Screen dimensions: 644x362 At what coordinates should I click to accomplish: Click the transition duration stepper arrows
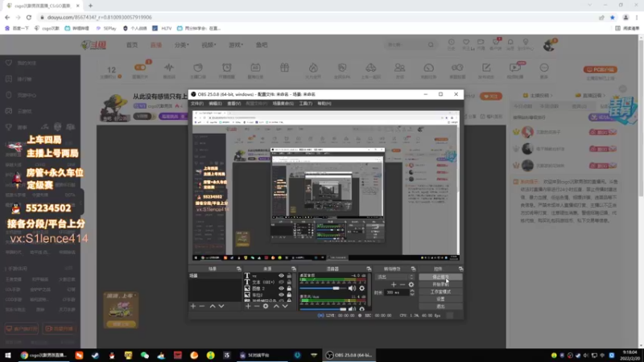coord(412,292)
